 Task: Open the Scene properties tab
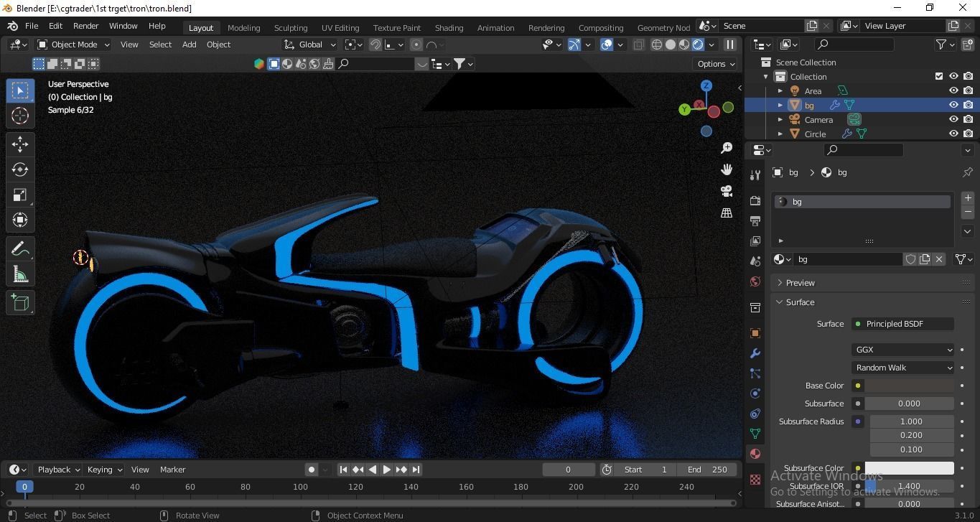coord(755,261)
